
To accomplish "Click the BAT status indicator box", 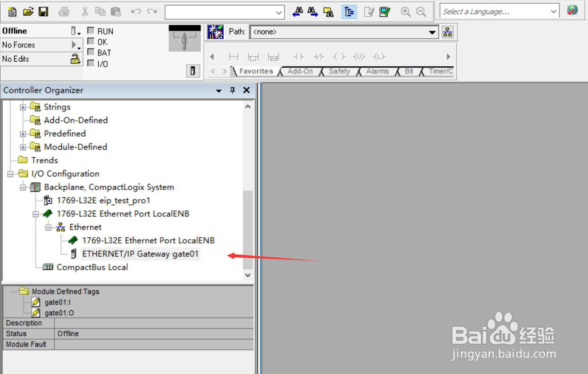I will tap(91, 52).
